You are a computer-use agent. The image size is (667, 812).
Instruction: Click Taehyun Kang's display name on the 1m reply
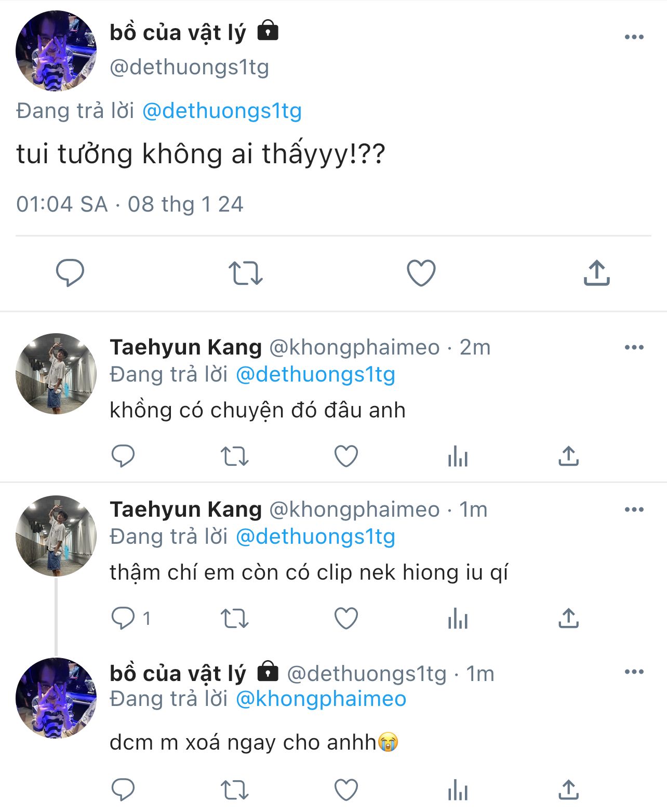[x=185, y=509]
